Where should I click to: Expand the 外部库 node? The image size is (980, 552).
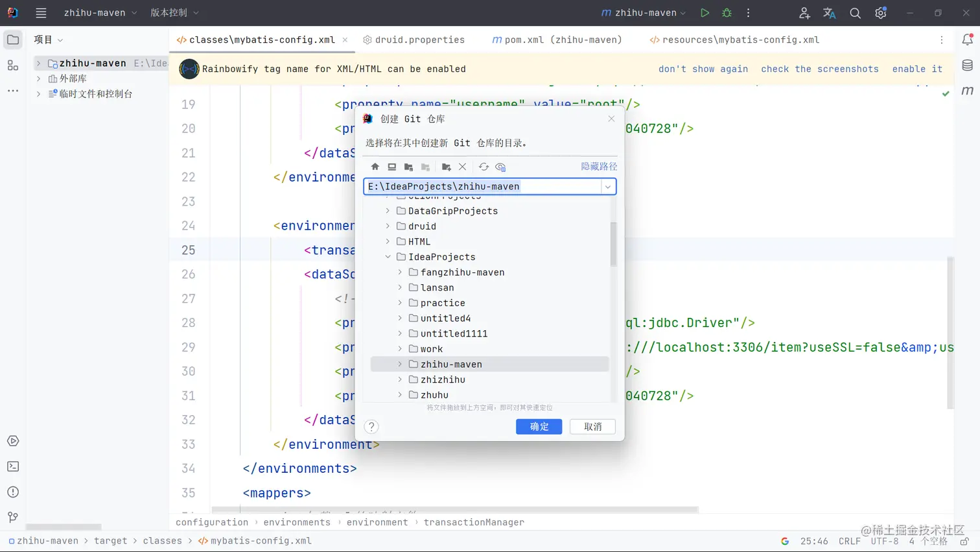tap(38, 78)
